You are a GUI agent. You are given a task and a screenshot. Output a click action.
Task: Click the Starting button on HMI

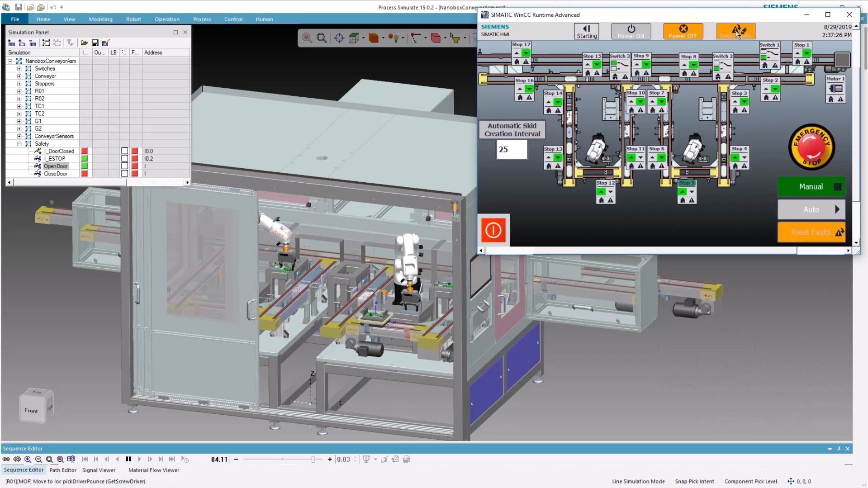(587, 31)
